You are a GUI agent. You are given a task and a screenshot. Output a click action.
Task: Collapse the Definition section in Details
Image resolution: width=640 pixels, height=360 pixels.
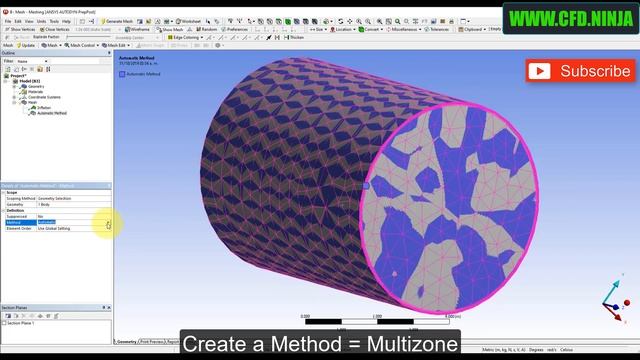pos(4,210)
